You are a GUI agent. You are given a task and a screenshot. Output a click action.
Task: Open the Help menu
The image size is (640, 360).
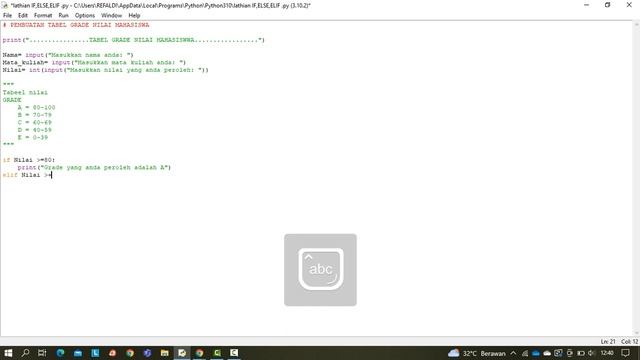tap(134, 16)
